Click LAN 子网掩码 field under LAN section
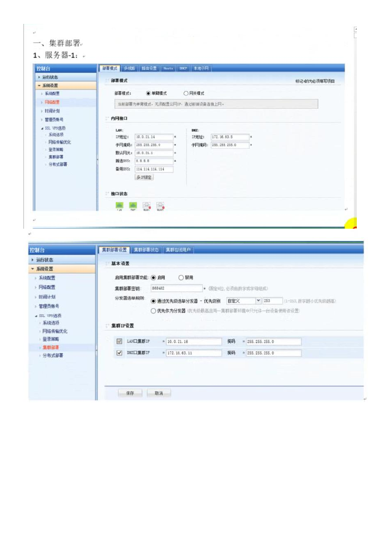This screenshot has height=554, width=392. [x=154, y=145]
